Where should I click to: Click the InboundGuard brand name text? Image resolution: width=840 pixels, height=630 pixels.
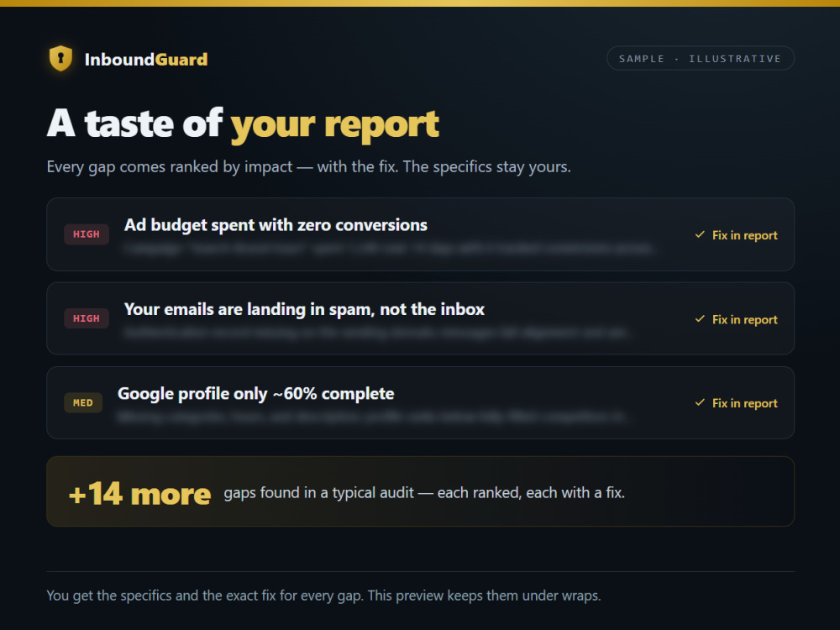145,59
